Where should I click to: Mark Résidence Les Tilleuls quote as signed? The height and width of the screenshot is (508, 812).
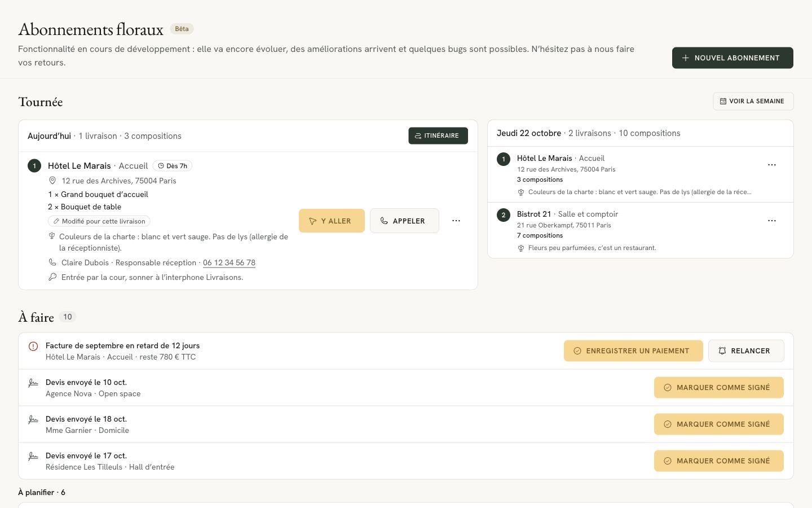[719, 461]
